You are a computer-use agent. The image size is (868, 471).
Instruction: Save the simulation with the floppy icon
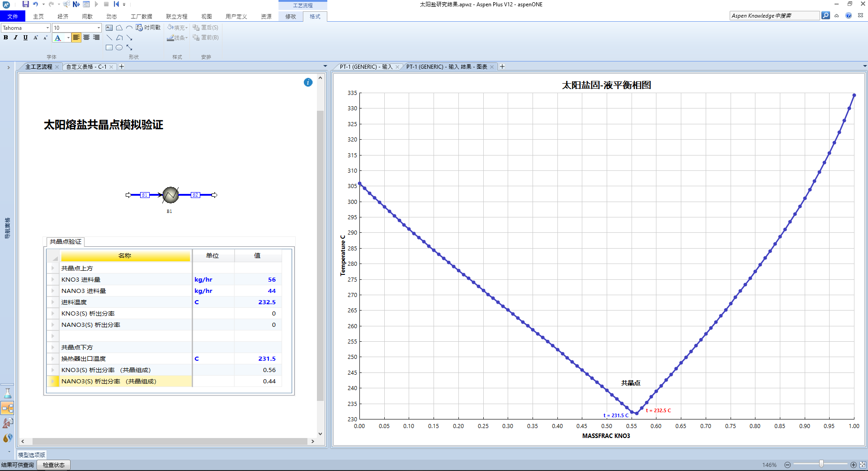click(26, 4)
